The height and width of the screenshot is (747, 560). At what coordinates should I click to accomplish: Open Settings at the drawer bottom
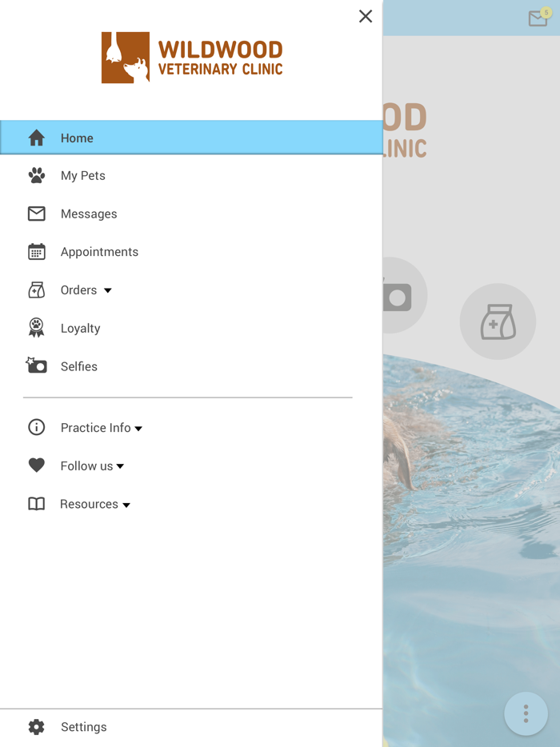tap(191, 726)
